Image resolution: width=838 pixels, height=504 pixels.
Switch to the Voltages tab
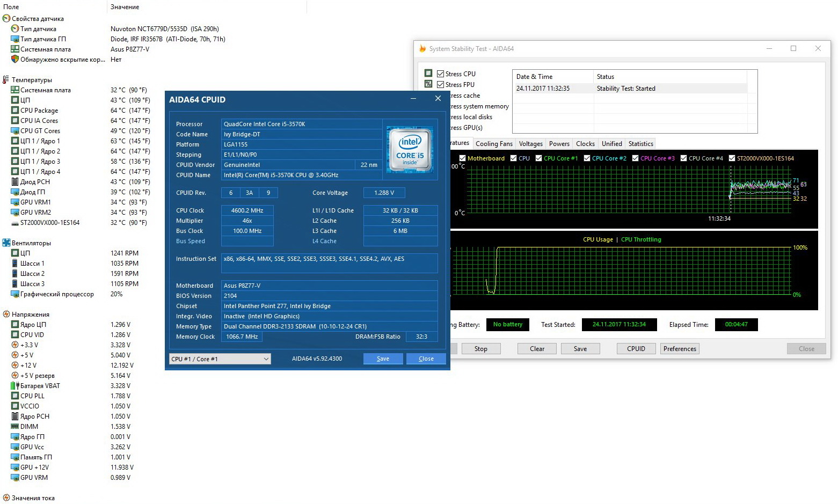point(531,143)
